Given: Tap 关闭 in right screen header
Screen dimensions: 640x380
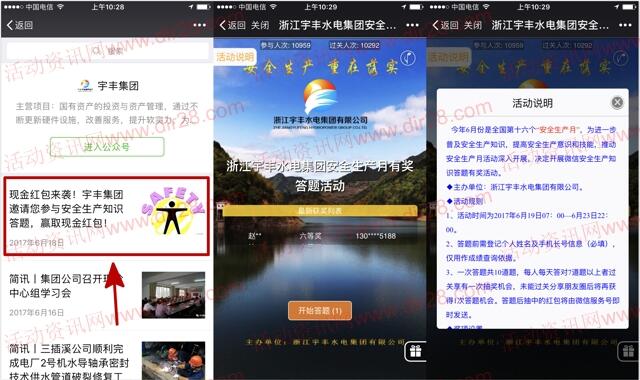Looking at the screenshot, I should click(473, 25).
